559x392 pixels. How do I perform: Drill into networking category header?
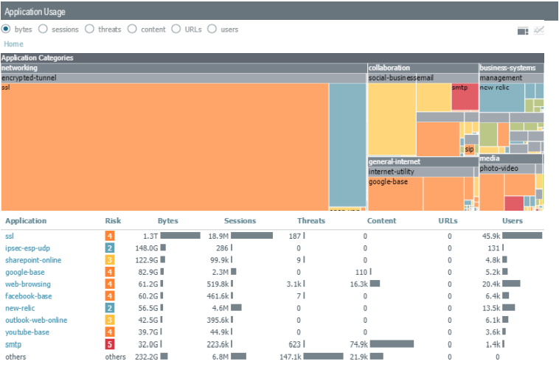20,68
